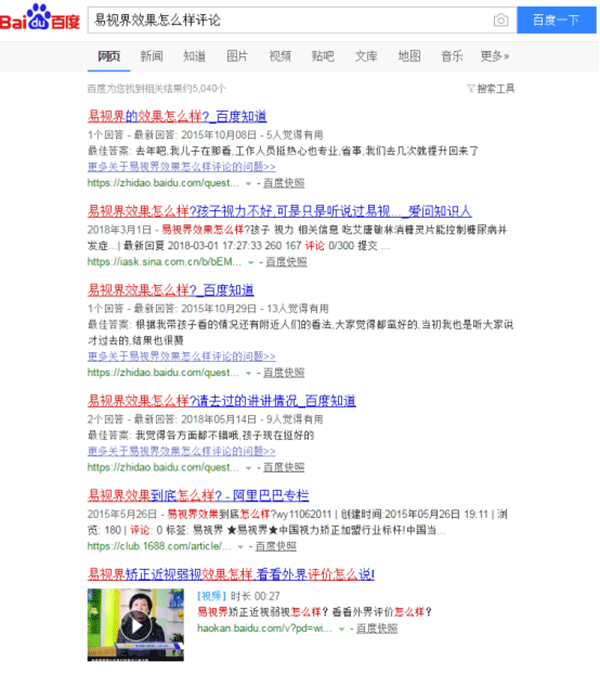Open first result 易视界的效果怎么样 百度知道
Screen dimensions: 600x674
click(177, 116)
